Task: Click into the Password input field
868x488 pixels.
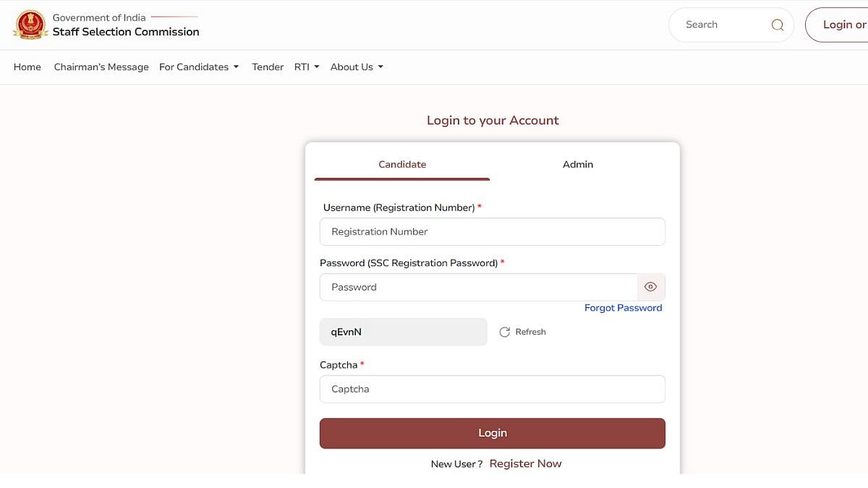Action: [x=477, y=287]
